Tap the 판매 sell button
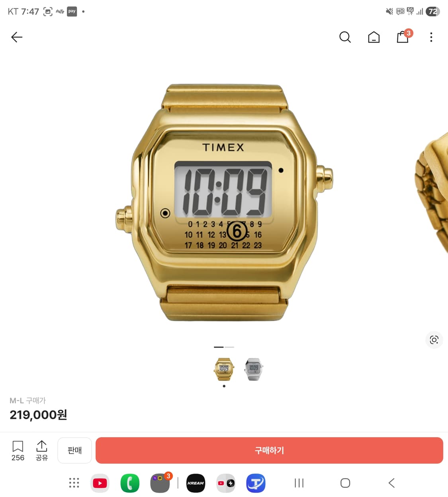The width and height of the screenshot is (448, 497). click(74, 450)
